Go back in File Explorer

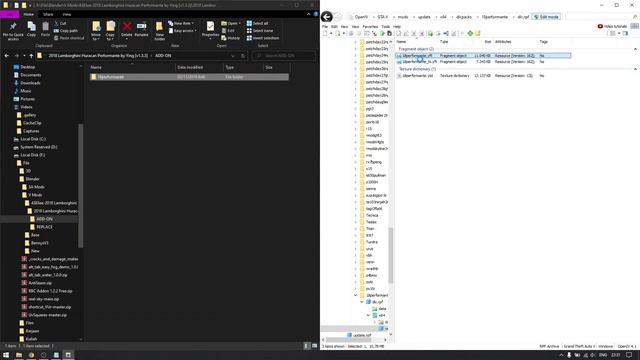tap(7, 56)
